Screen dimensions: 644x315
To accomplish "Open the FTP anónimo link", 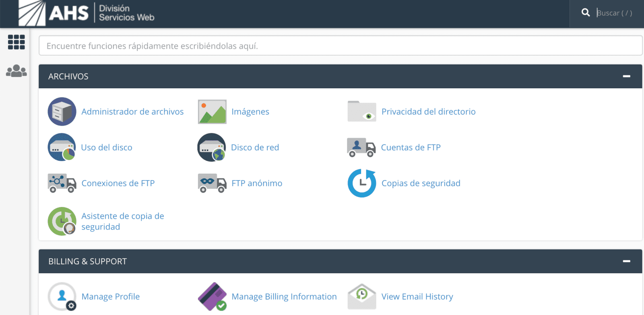I will click(x=257, y=183).
